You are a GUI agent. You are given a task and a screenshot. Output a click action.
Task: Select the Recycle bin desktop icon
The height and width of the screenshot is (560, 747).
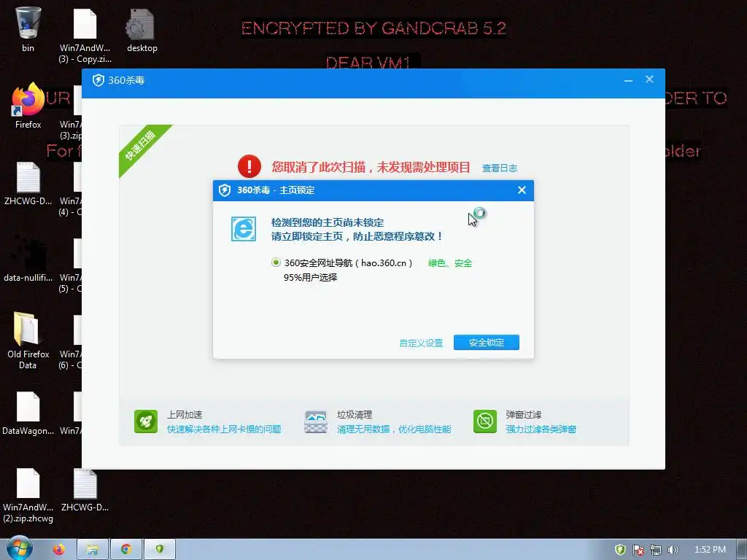28,28
